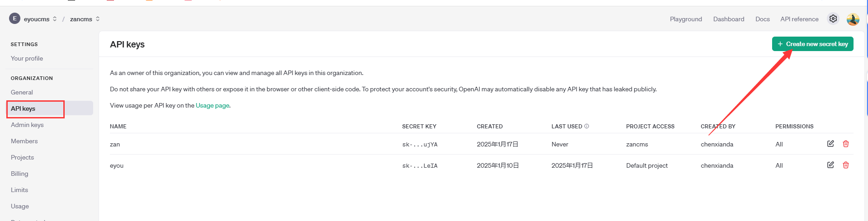Image resolution: width=868 pixels, height=221 pixels.
Task: Click the E organization badge icon
Action: 14,19
